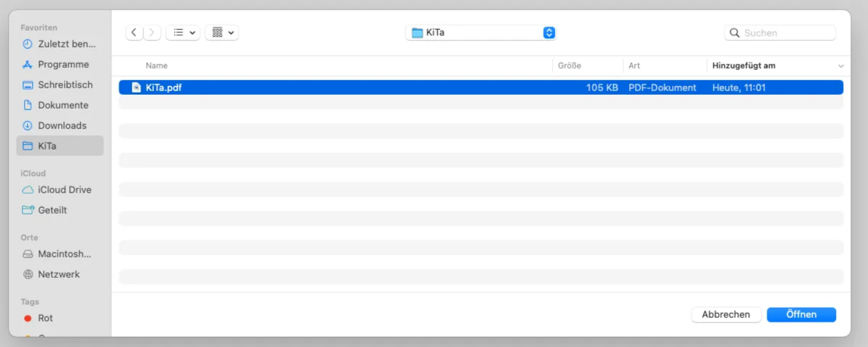Open Downloads in sidebar
The width and height of the screenshot is (868, 347).
[x=60, y=126]
